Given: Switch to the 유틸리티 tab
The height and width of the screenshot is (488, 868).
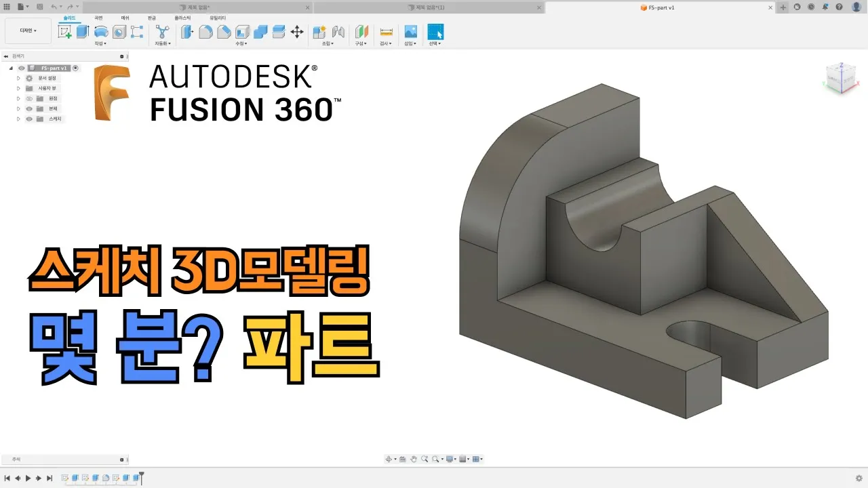Looking at the screenshot, I should 218,18.
